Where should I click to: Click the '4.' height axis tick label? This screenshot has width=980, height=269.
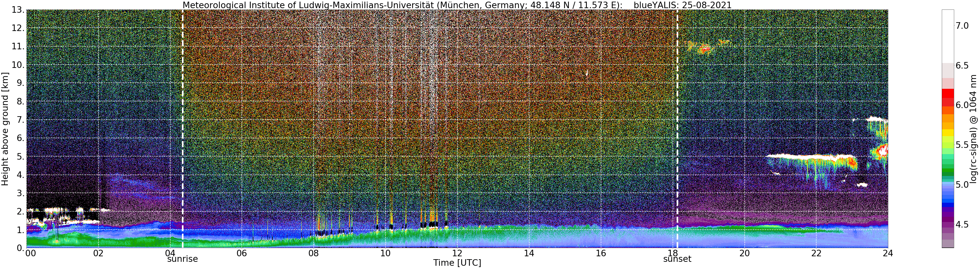pyautogui.click(x=20, y=175)
